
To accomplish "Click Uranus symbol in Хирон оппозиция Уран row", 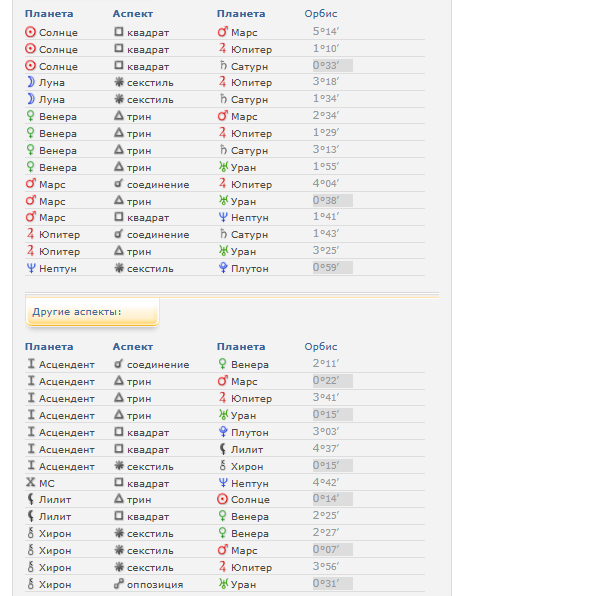I will point(223,584).
